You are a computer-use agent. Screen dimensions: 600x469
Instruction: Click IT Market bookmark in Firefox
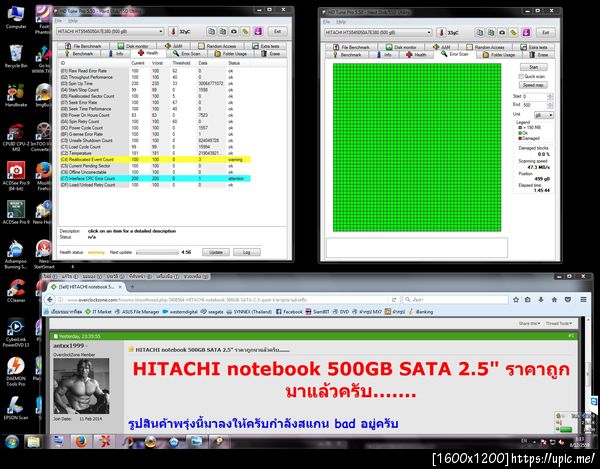(x=98, y=312)
